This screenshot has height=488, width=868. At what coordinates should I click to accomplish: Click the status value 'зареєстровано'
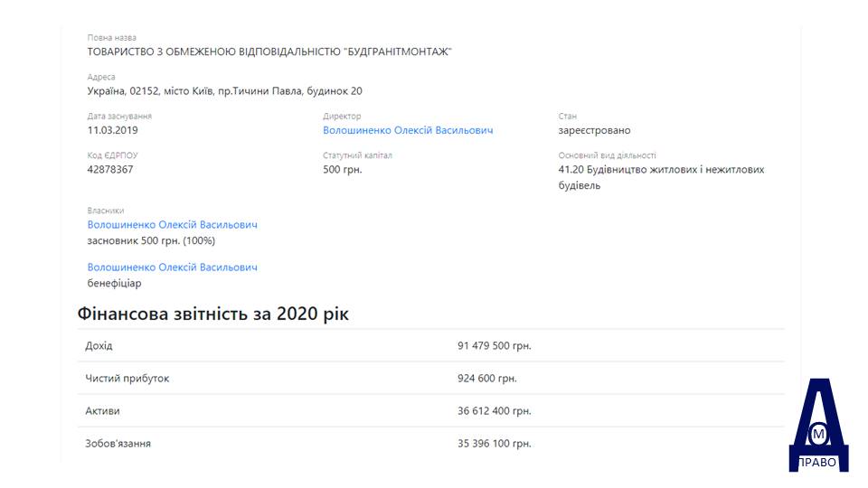pyautogui.click(x=594, y=130)
